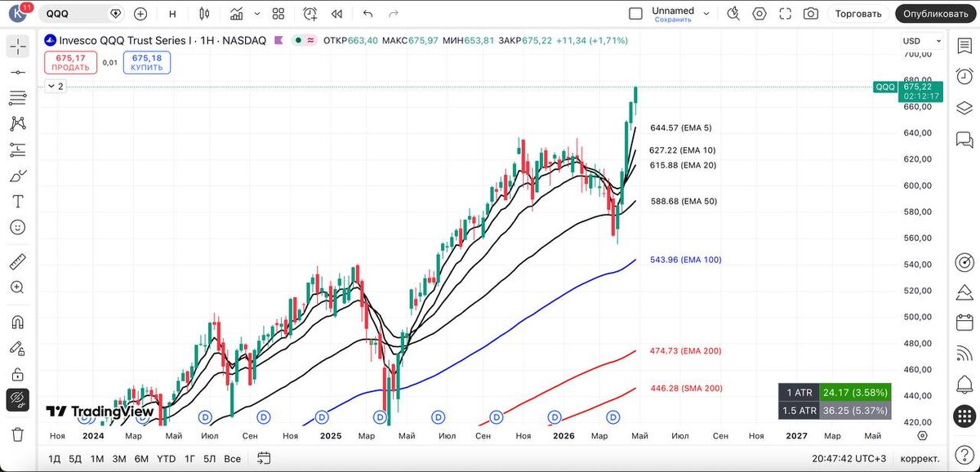Open price scale settings gear
Image resolution: width=980 pixels, height=472 pixels.
[x=922, y=436]
